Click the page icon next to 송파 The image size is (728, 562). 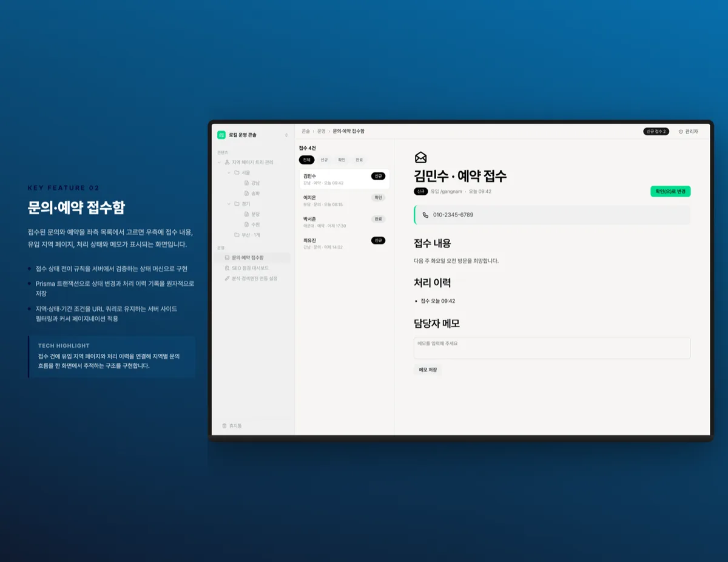pos(247,193)
